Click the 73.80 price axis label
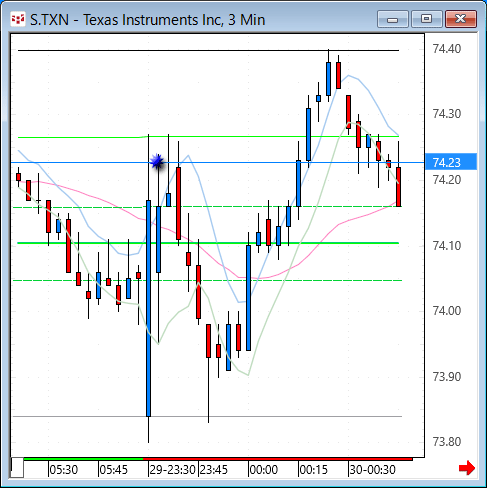The image size is (487, 488). pyautogui.click(x=447, y=442)
